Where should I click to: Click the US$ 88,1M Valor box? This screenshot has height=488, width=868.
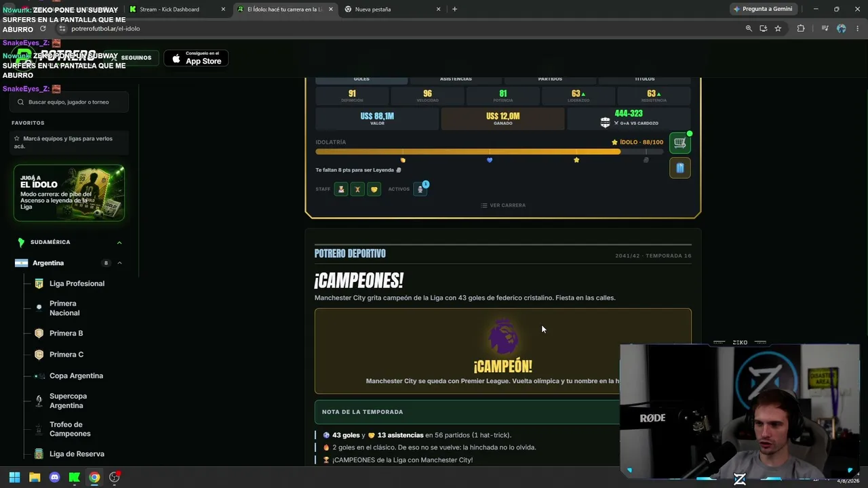[x=377, y=119]
